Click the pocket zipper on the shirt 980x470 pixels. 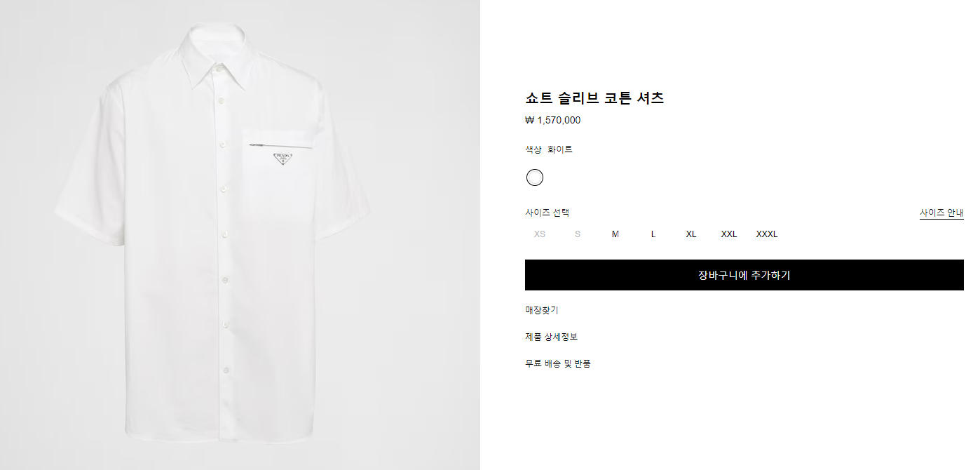[x=278, y=145]
